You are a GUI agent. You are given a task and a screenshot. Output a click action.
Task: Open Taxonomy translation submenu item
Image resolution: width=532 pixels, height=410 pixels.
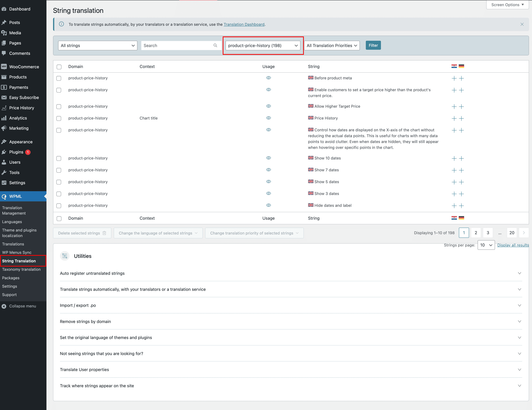click(21, 269)
